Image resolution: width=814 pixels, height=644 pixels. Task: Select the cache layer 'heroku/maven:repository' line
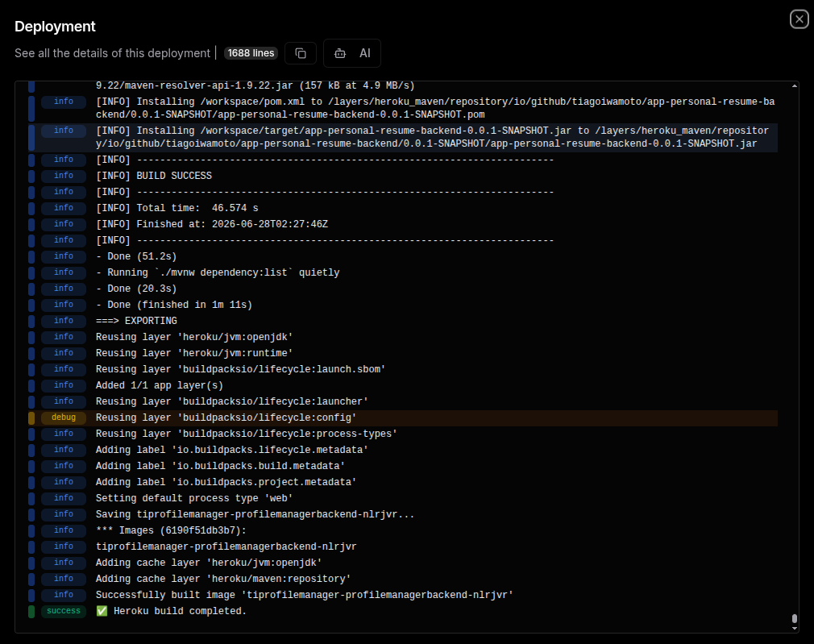coord(402,579)
